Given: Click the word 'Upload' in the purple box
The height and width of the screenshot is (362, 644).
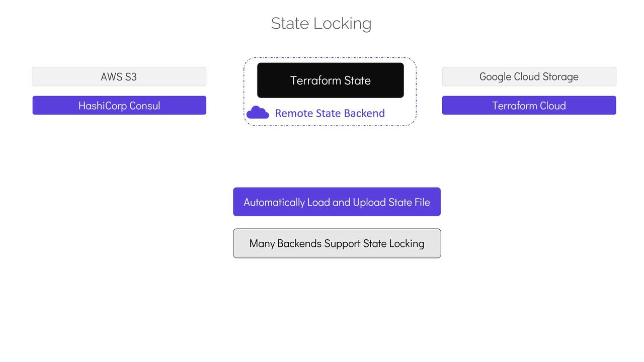Looking at the screenshot, I should (369, 202).
